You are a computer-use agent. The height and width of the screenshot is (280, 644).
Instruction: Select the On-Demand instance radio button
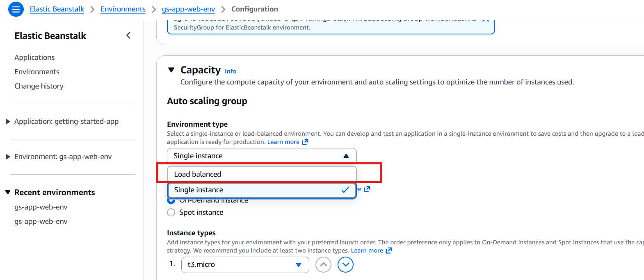[x=171, y=201]
